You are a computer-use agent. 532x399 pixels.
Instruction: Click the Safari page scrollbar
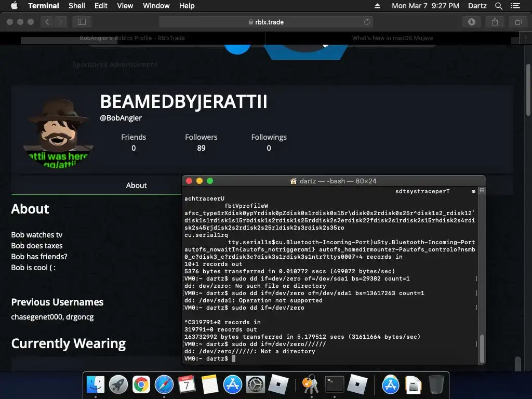528,90
